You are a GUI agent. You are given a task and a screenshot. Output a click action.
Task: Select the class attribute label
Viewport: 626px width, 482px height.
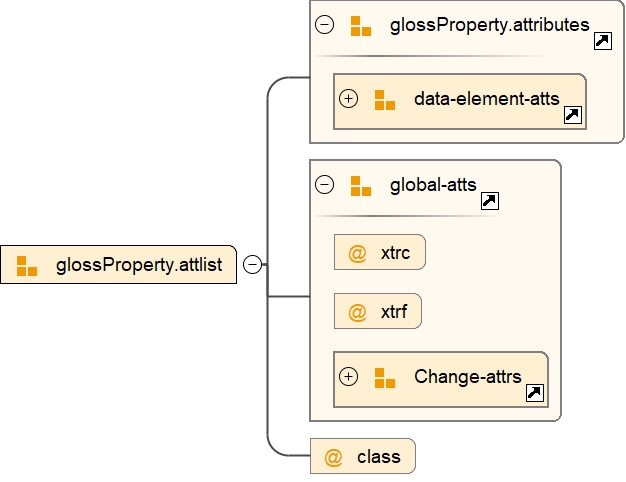(378, 457)
